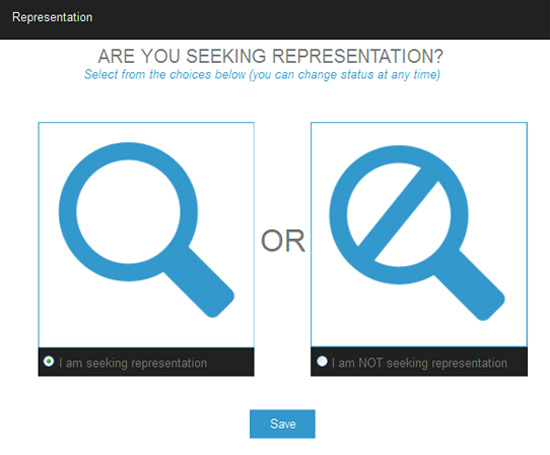550x455 pixels.
Task: Click the diagonal slash inside the right magnifier
Action: (x=398, y=214)
